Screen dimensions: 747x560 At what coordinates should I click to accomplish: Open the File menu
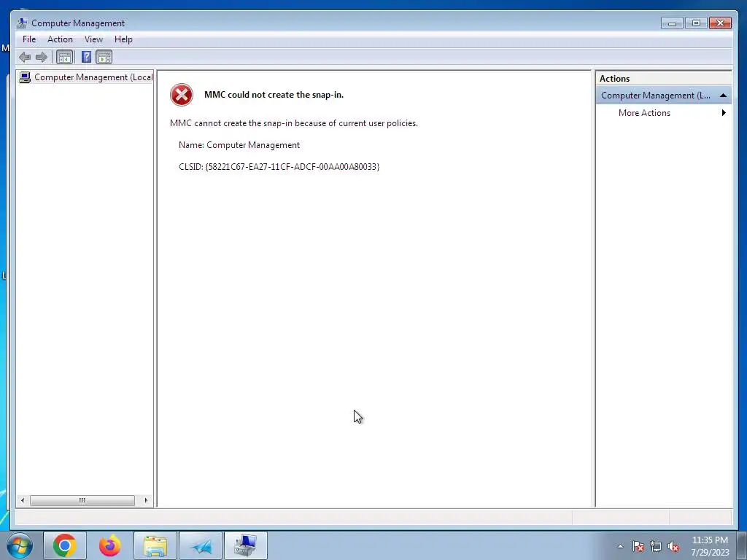pyautogui.click(x=29, y=39)
